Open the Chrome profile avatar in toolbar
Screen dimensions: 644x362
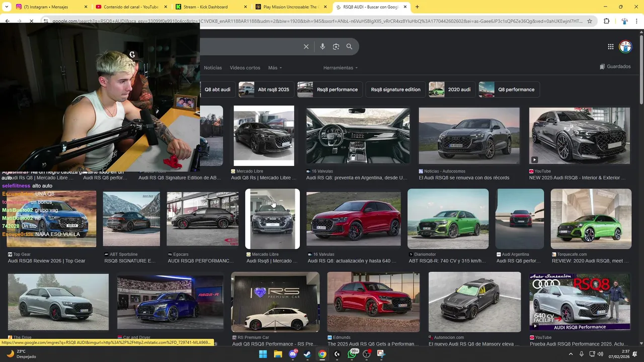point(624,21)
